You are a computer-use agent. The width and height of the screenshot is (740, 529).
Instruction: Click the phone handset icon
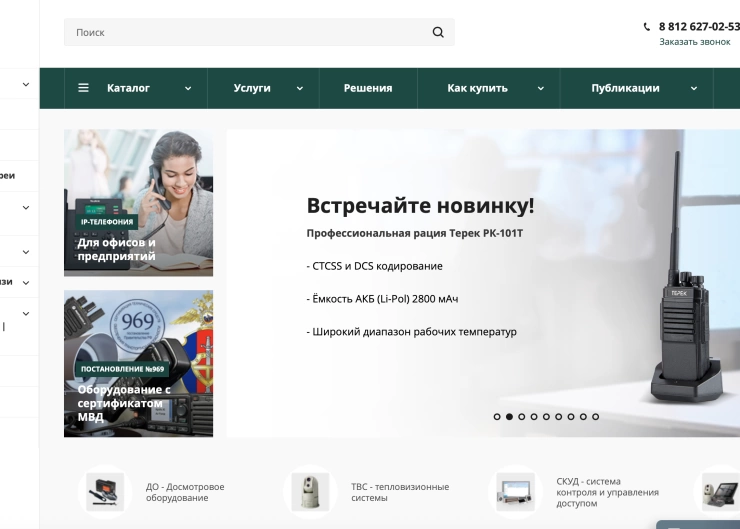647,27
